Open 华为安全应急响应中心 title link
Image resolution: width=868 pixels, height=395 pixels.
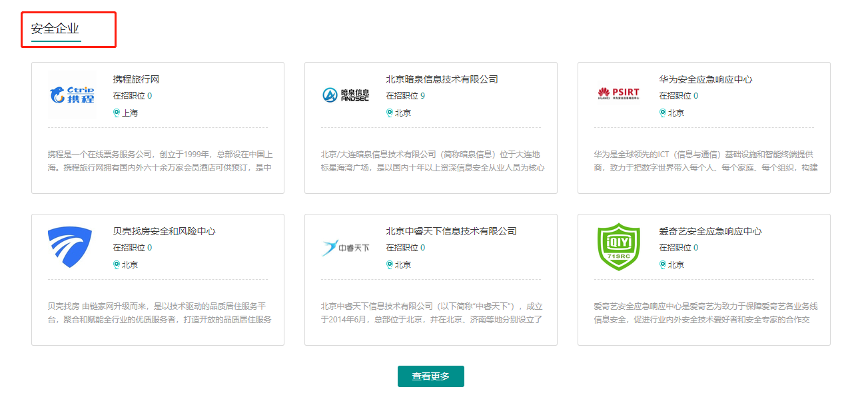coord(705,79)
